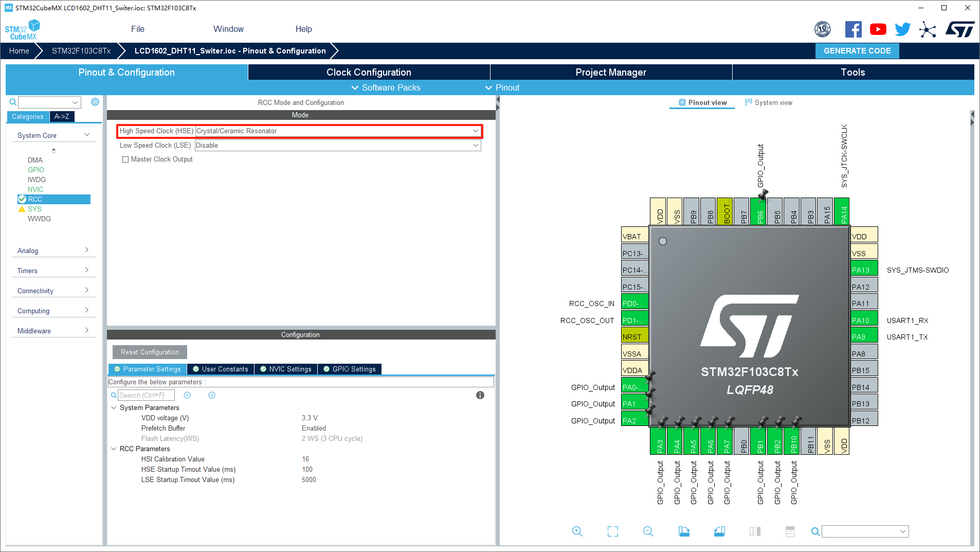The image size is (980, 552).
Task: Rotate chip view counter-clockwise icon
Action: [719, 531]
